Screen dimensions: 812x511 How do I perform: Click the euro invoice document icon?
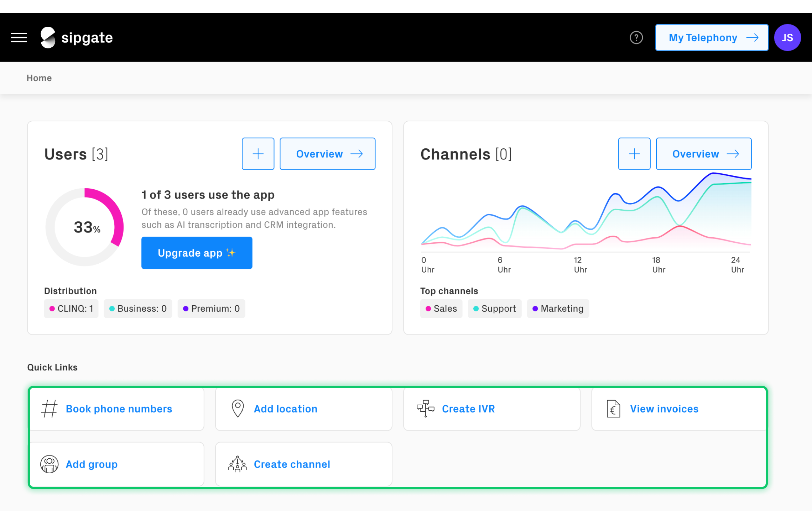click(613, 409)
